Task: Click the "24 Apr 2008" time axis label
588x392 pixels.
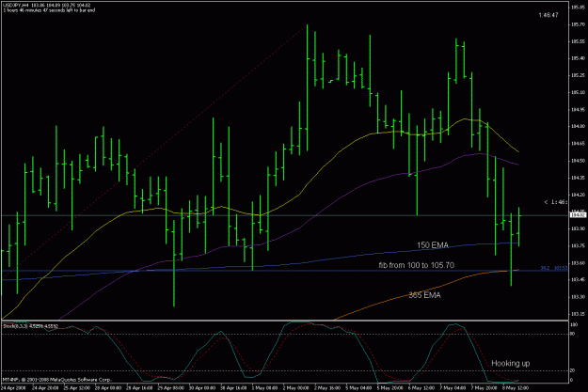Action: pos(13,388)
